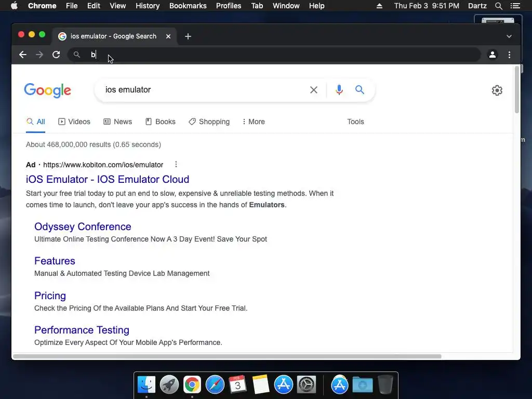The height and width of the screenshot is (399, 532).
Task: Open the Odyssey Conference sitelink
Action: 83,227
